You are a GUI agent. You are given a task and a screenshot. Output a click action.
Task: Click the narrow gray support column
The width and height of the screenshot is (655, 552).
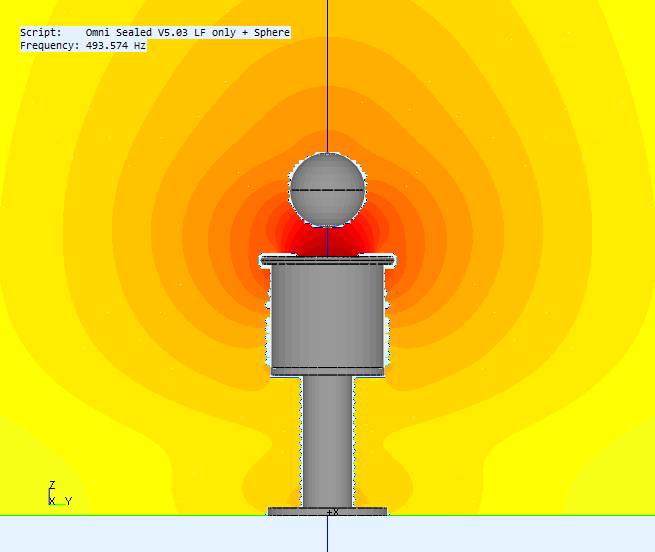click(x=328, y=442)
